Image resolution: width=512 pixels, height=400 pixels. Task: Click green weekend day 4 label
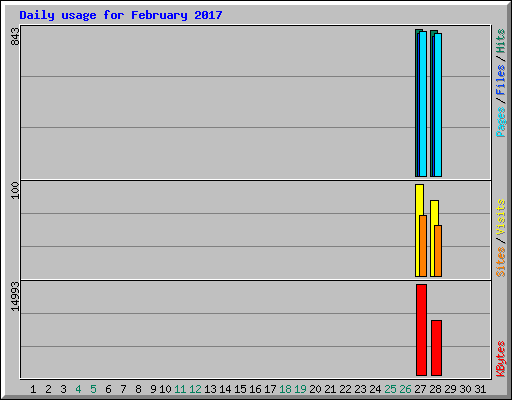[78, 389]
